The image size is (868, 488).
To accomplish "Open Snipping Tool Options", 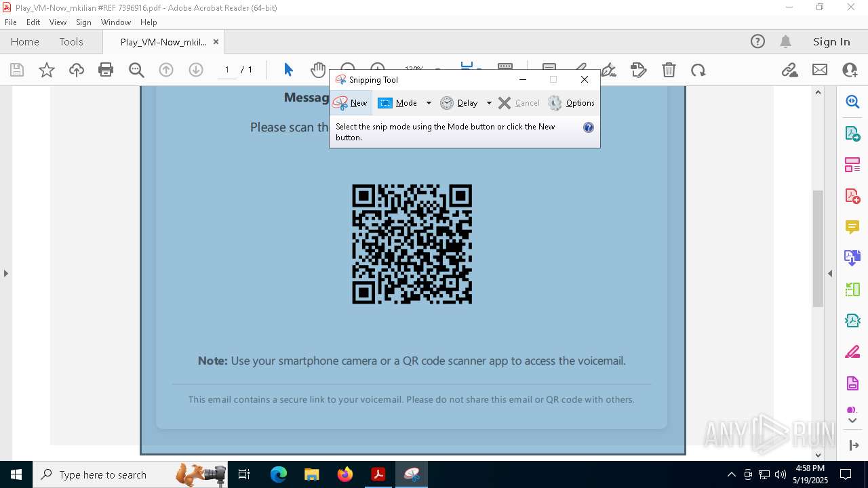I will pyautogui.click(x=572, y=103).
